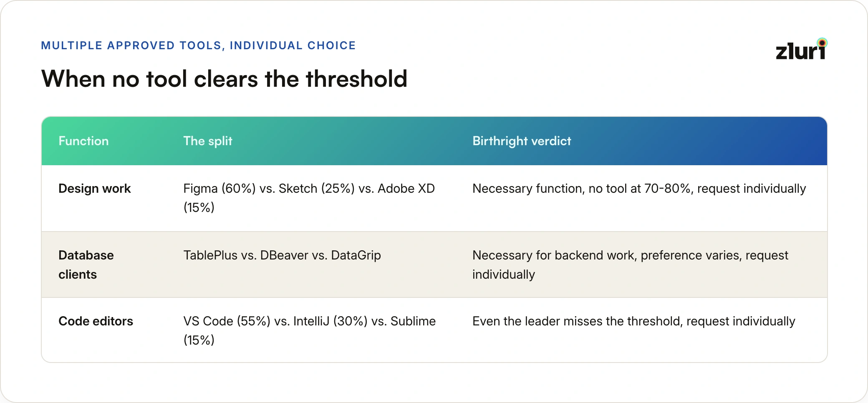868x403 pixels.
Task: Select the Code editors row label
Action: tap(96, 321)
